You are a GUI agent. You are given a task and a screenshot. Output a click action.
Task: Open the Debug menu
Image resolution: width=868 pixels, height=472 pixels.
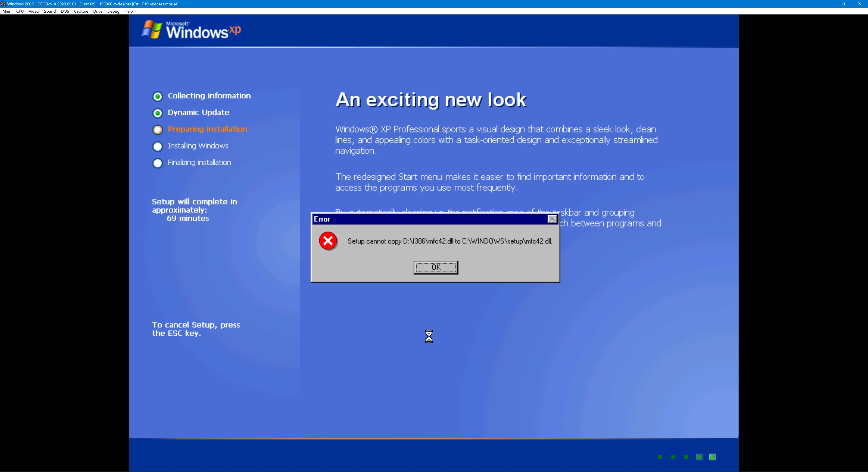click(113, 11)
